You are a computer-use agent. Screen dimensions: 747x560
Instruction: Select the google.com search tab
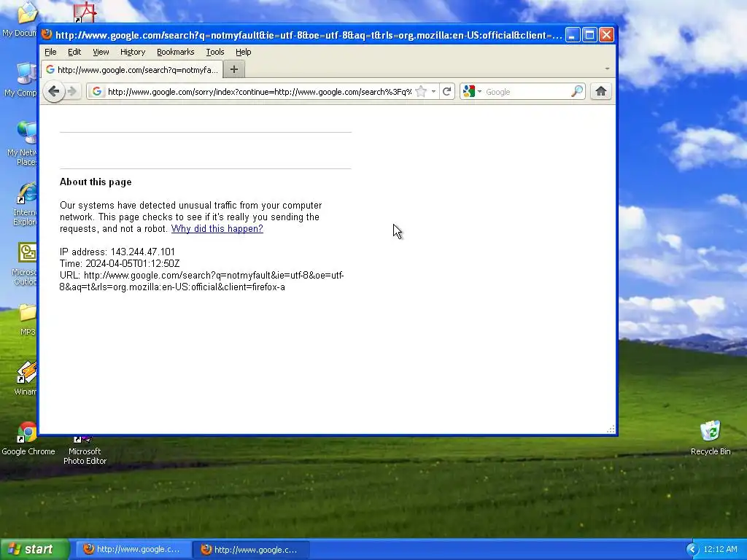pyautogui.click(x=132, y=69)
